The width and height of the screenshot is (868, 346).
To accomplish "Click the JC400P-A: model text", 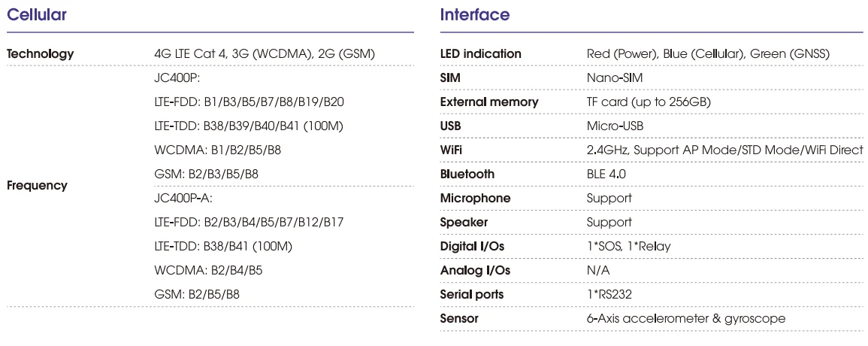I will [183, 199].
